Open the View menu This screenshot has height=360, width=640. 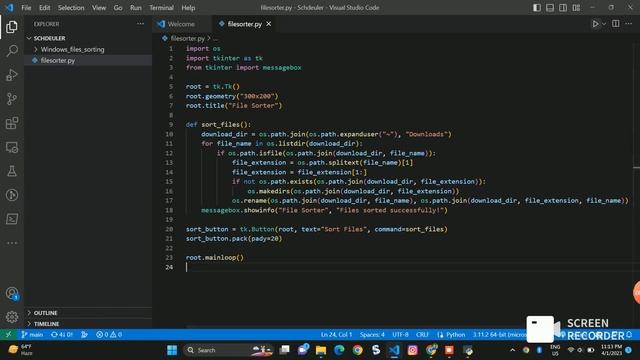(x=99, y=8)
